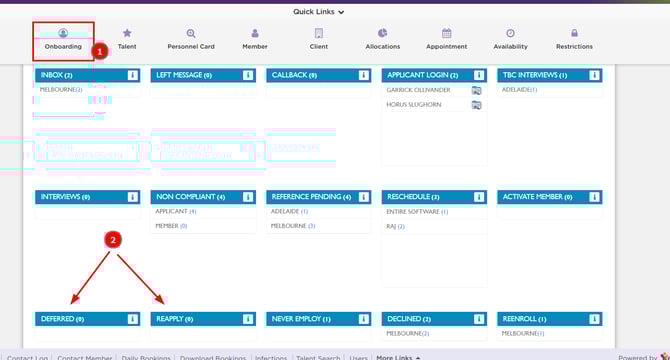The image size is (670, 360).
Task: Open Personnel Card search icon
Action: 191,33
